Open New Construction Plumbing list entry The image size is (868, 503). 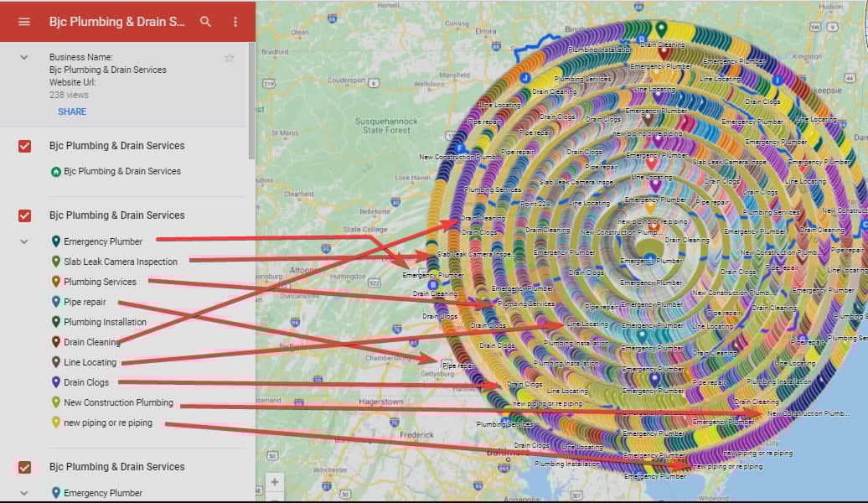(x=118, y=402)
